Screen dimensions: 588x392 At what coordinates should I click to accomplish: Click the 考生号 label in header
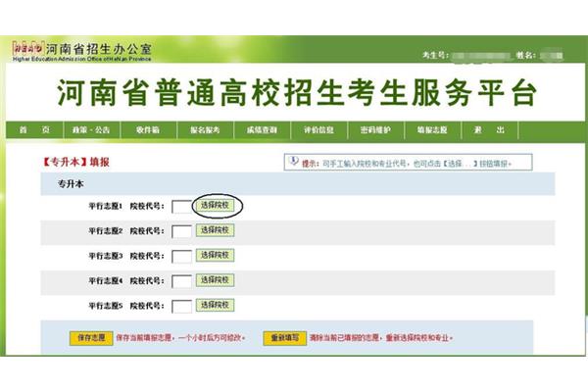tap(435, 55)
